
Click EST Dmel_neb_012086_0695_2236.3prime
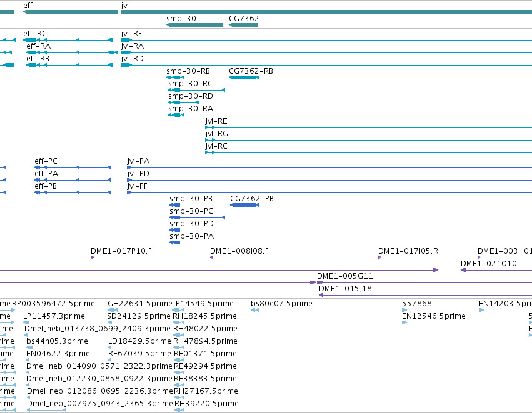[29, 398]
